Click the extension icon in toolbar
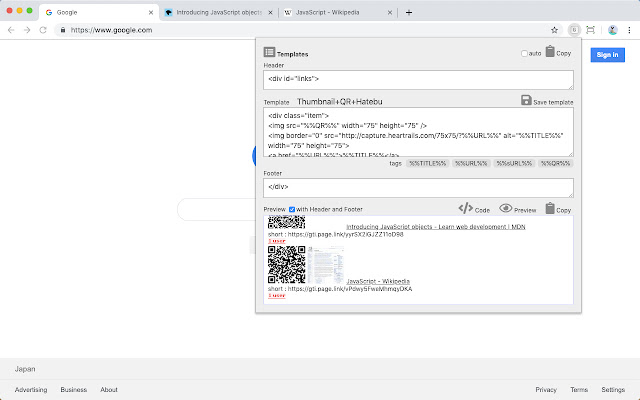The image size is (640, 400). (574, 30)
